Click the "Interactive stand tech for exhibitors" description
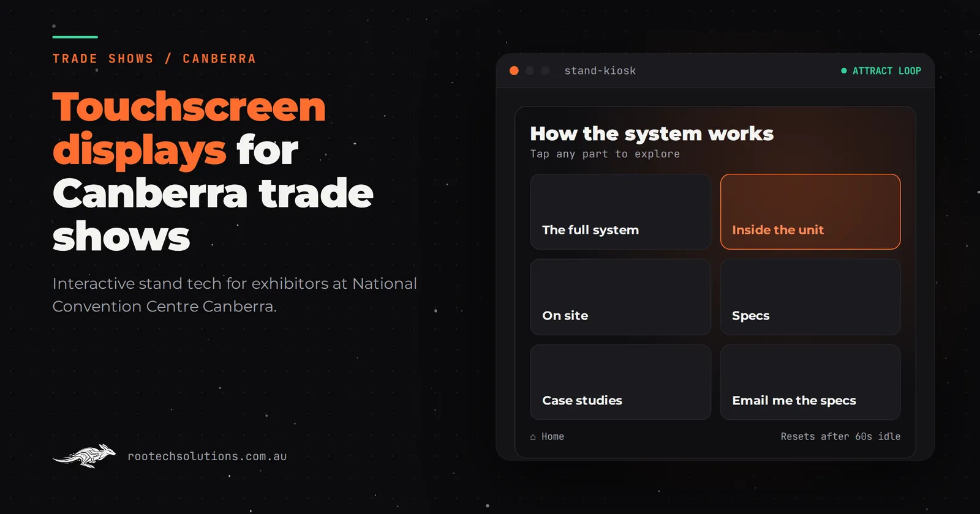980x514 pixels. pyautogui.click(x=235, y=295)
